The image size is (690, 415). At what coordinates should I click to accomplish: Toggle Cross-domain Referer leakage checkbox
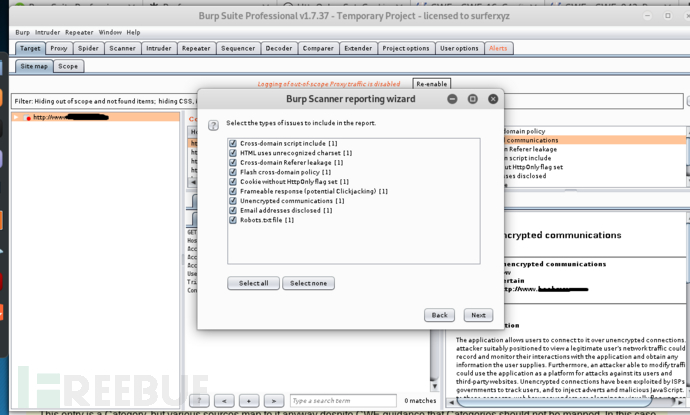[x=233, y=162]
